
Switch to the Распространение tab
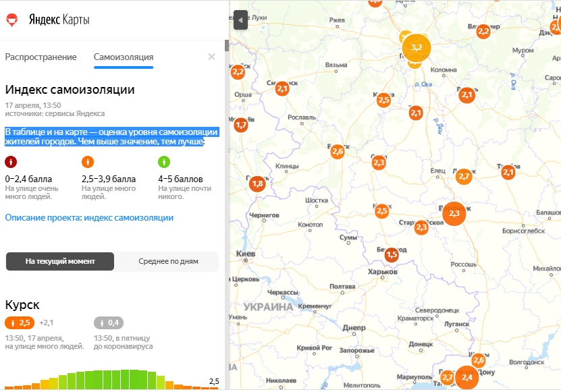point(41,57)
